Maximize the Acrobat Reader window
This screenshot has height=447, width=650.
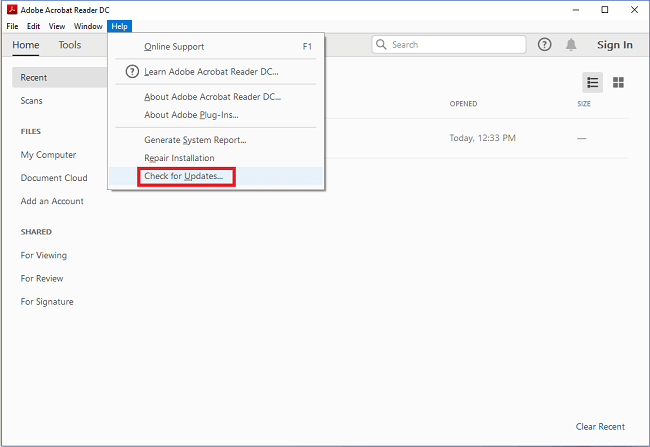(x=605, y=10)
